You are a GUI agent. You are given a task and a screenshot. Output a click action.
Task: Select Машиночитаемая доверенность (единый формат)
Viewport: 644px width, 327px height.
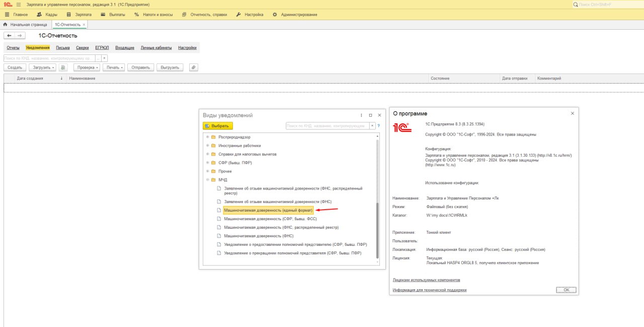coord(268,210)
